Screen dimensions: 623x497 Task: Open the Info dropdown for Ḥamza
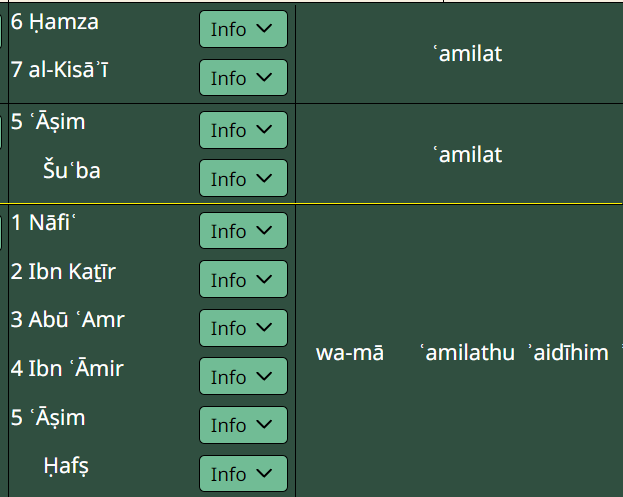[x=243, y=29]
